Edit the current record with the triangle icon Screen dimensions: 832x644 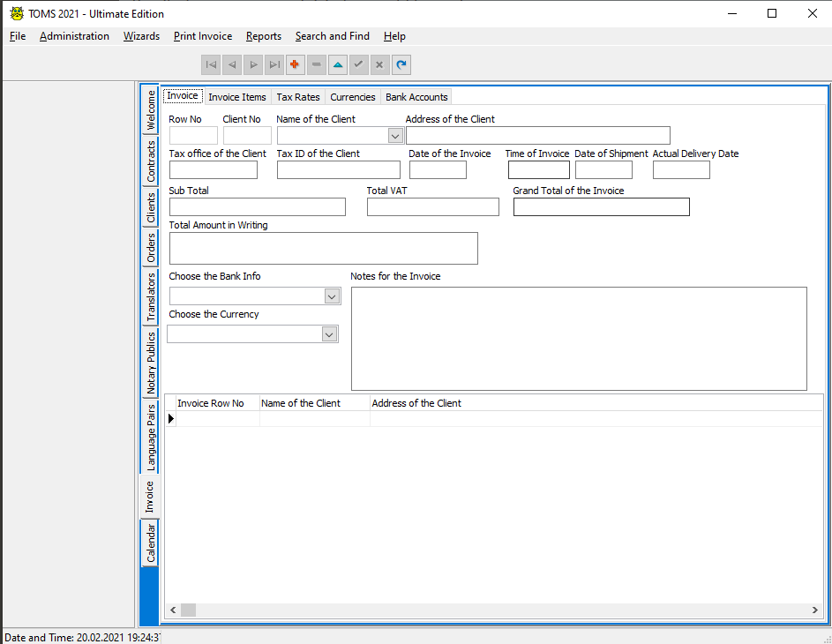click(x=337, y=64)
